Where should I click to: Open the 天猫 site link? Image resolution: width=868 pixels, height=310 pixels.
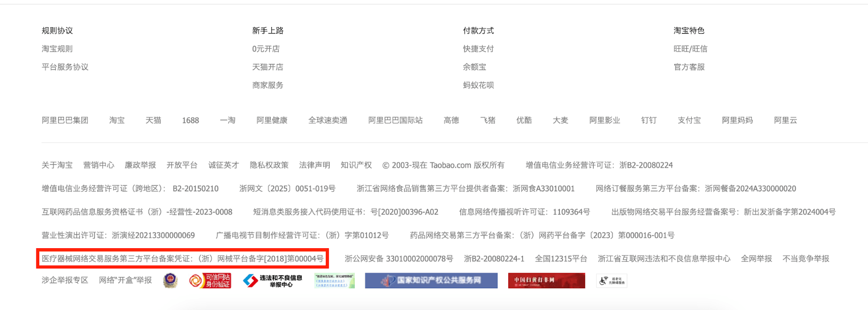click(x=154, y=120)
